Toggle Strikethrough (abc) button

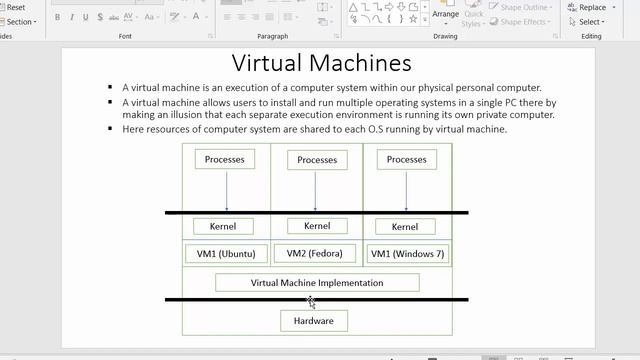point(114,17)
